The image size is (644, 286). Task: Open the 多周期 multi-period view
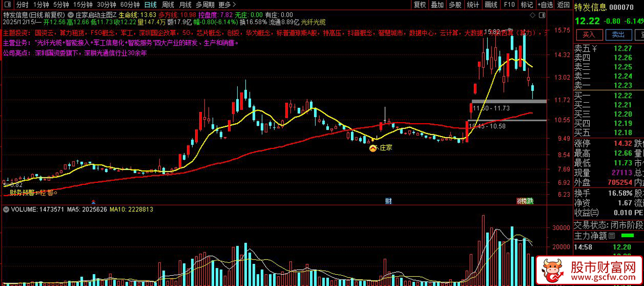click(x=206, y=5)
